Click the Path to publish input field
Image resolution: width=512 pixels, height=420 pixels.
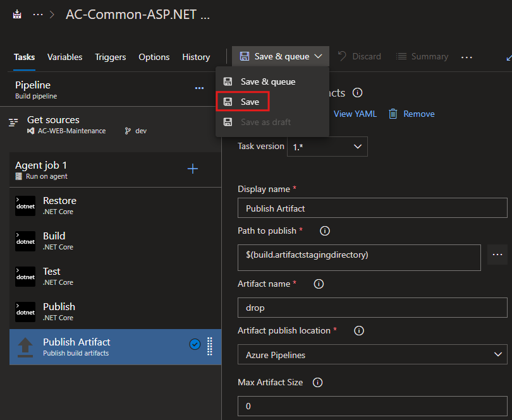click(359, 258)
